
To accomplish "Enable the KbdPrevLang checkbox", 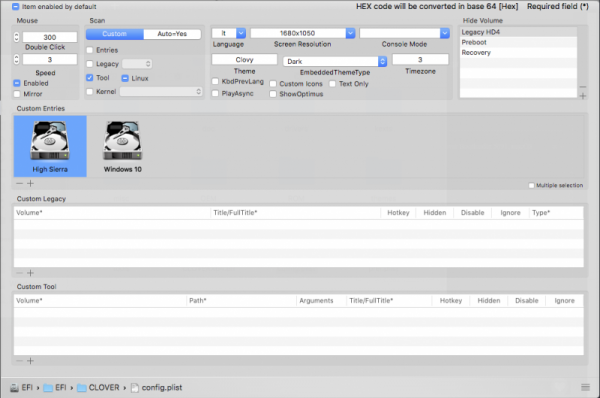I will 215,82.
